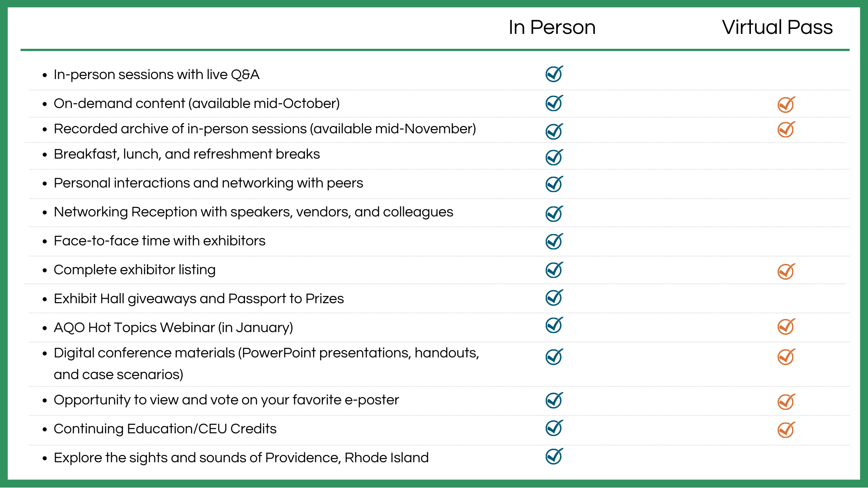Click Complete exhibitor listing text
The image size is (868, 488).
click(134, 270)
